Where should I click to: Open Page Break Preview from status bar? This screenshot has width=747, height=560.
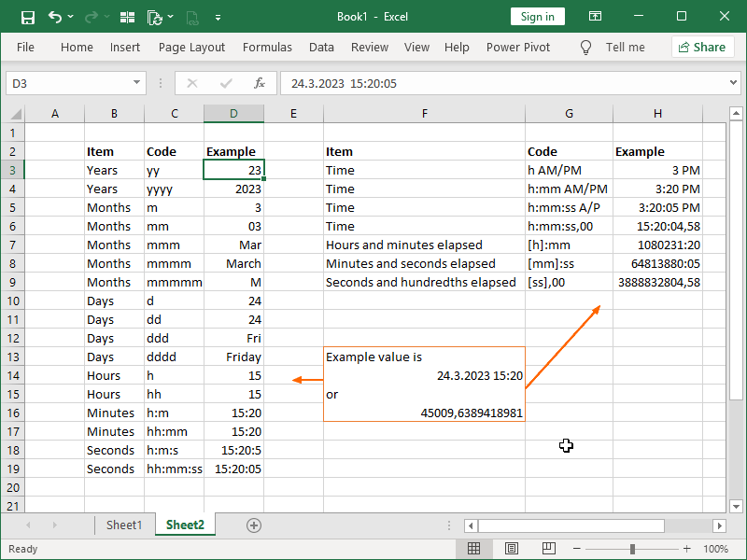click(549, 549)
